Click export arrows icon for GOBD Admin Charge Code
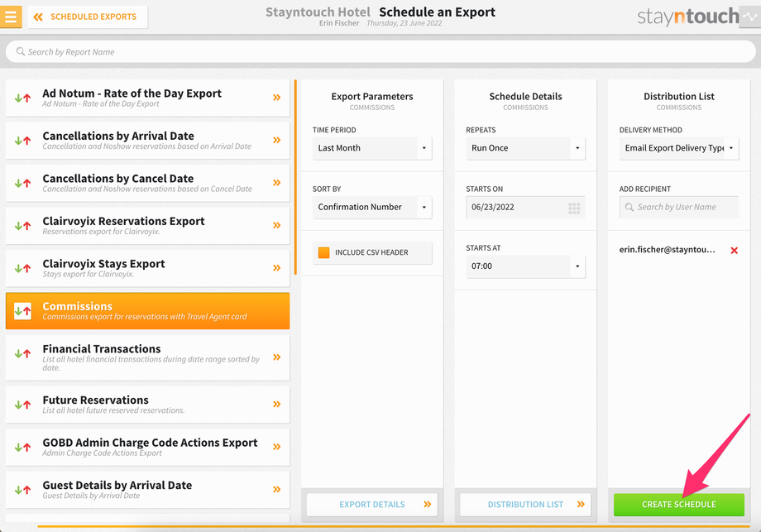Screen dimensions: 761x532 coord(23,447)
